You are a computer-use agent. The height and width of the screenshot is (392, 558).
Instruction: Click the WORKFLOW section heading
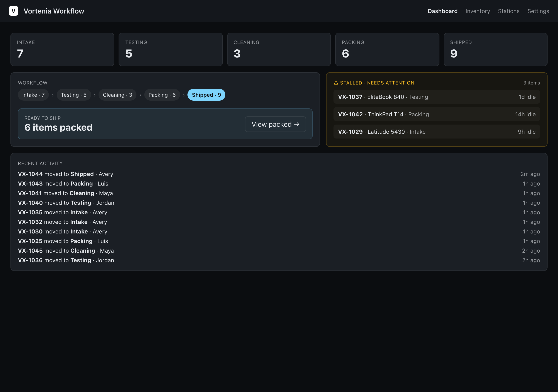[x=32, y=83]
